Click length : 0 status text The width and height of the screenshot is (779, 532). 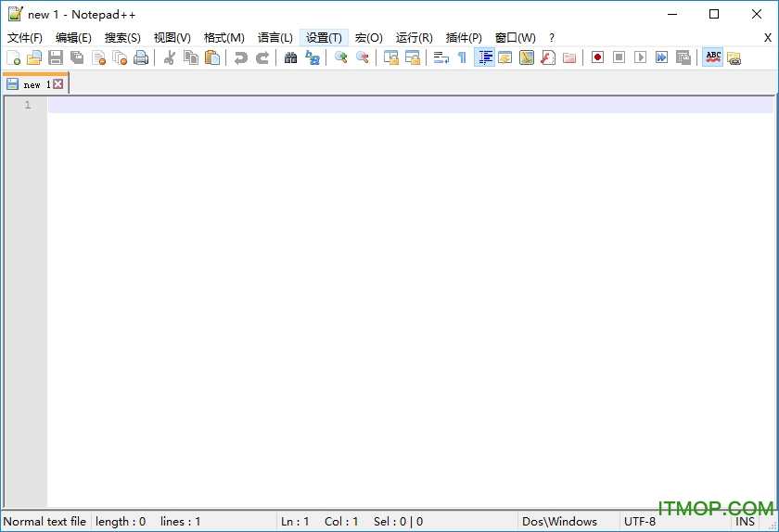tap(121, 522)
